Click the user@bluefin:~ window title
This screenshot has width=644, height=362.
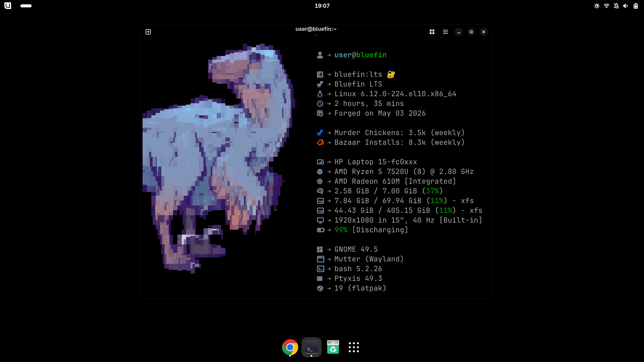click(x=316, y=29)
